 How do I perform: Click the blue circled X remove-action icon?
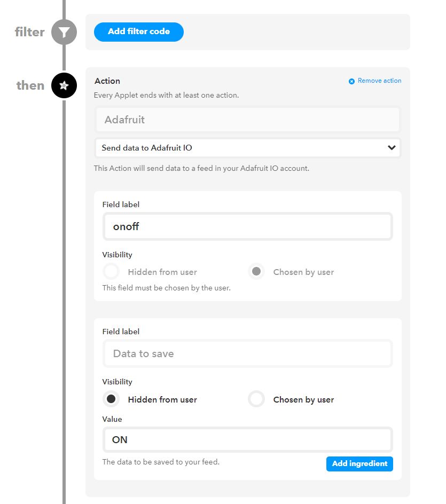(352, 81)
